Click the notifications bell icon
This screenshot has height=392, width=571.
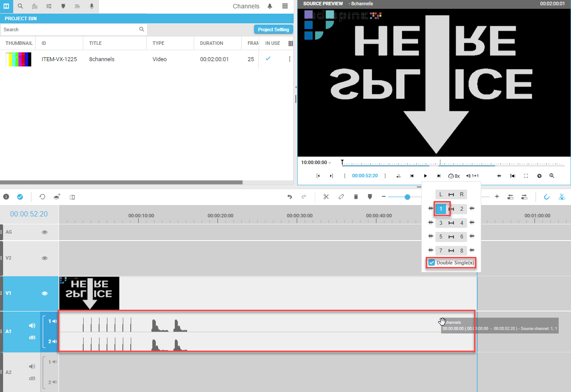[x=270, y=6]
